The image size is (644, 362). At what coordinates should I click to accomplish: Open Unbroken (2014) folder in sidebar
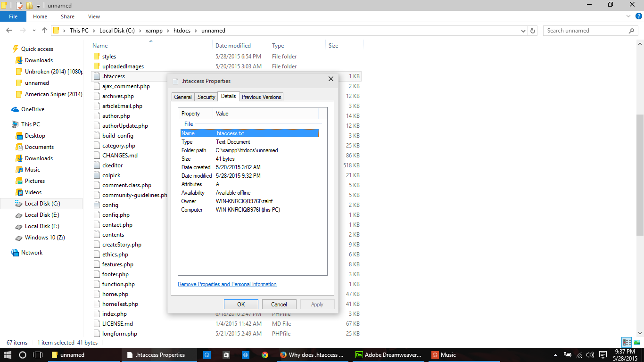pos(54,72)
